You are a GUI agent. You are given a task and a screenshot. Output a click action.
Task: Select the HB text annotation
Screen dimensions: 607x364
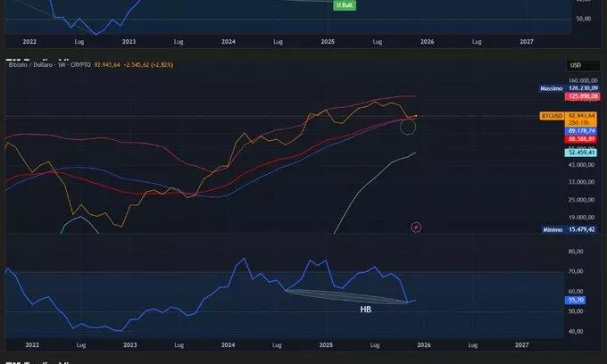[366, 310]
